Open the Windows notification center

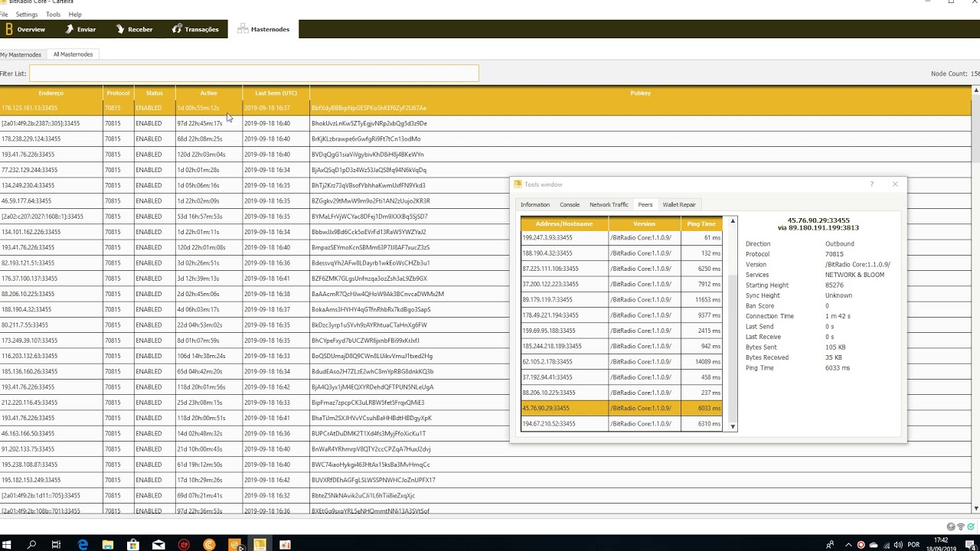970,545
